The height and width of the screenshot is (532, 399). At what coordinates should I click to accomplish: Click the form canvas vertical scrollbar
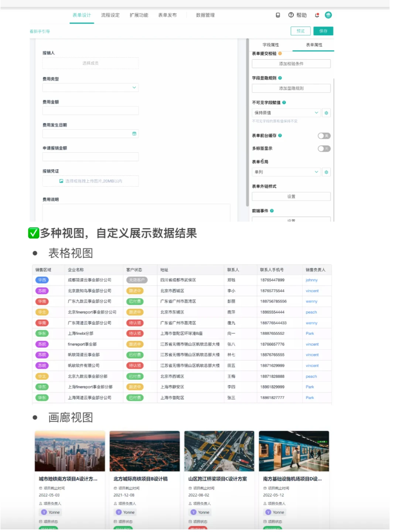point(247,122)
